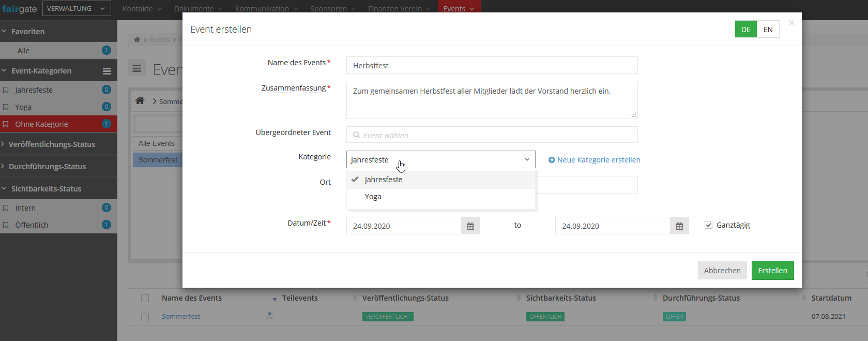Check the Sommerfest row checkbox
This screenshot has width=868, height=341.
pyautogui.click(x=145, y=317)
